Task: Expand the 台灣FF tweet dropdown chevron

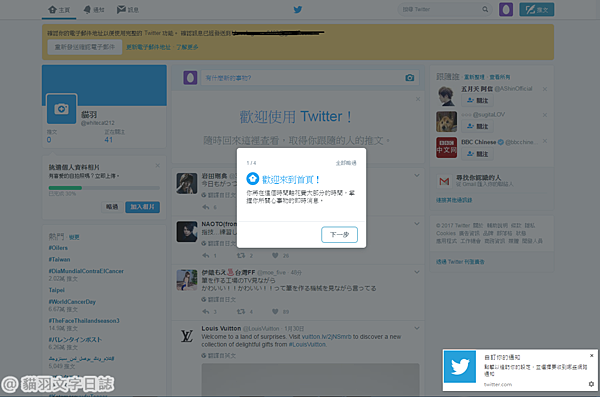Action: click(x=417, y=272)
